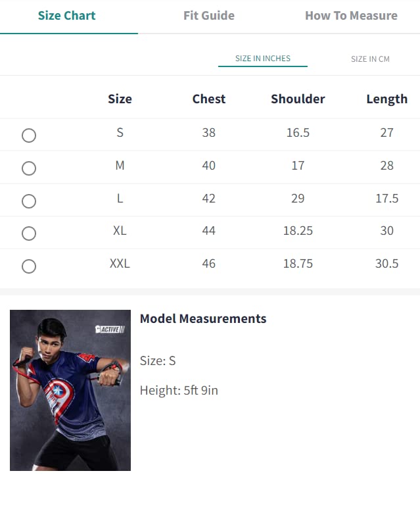Click the model height text 5ft 9in
The width and height of the screenshot is (420, 517).
click(x=179, y=391)
